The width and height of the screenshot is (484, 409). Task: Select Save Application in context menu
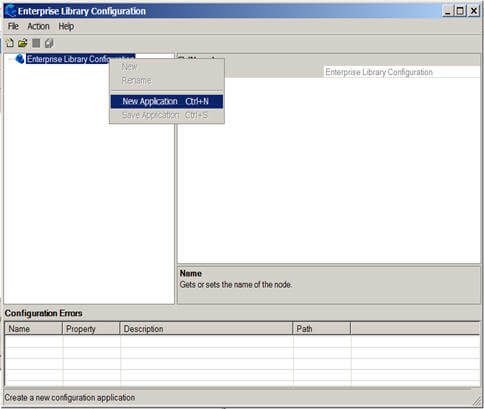tap(167, 115)
